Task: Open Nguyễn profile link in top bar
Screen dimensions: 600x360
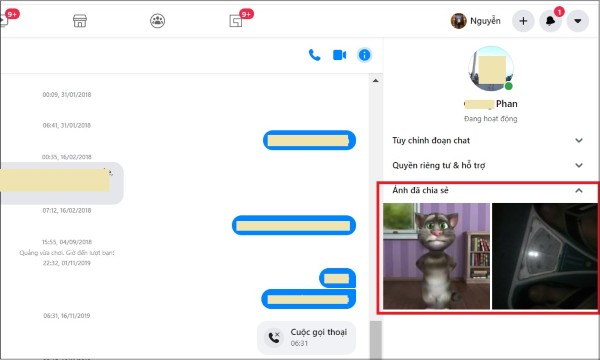Action: pos(476,21)
